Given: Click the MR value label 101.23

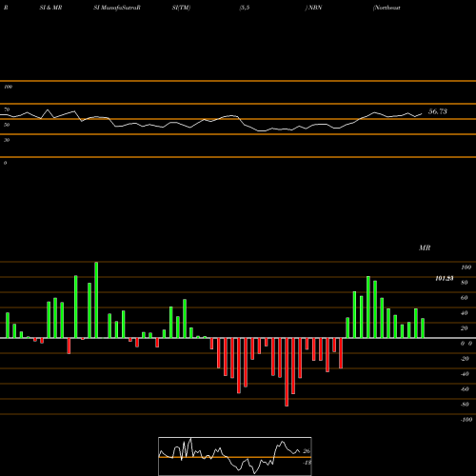Looking at the screenshot, I should tap(445, 278).
